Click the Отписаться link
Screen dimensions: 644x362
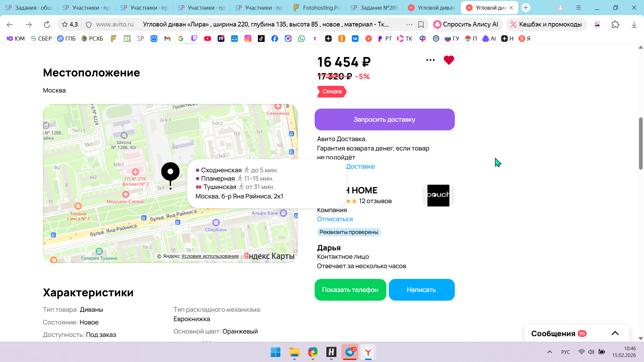click(x=335, y=219)
